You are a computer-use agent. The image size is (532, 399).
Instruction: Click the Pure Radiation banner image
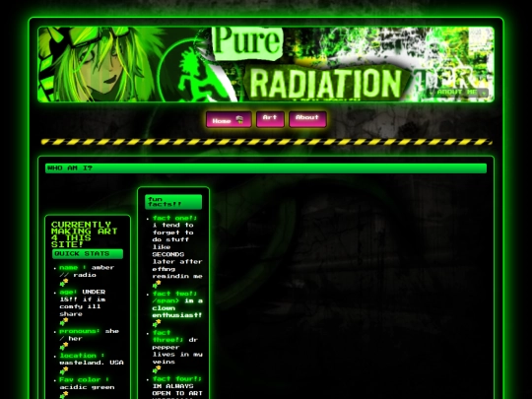click(x=266, y=64)
